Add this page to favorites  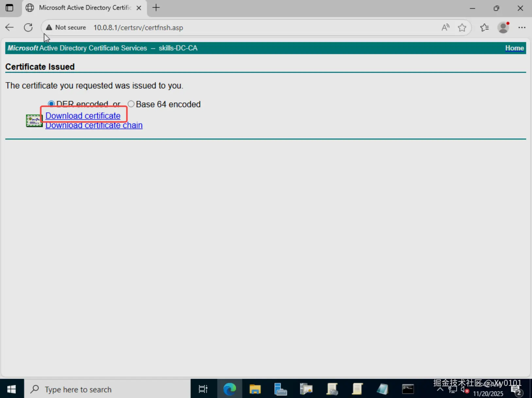click(x=462, y=27)
